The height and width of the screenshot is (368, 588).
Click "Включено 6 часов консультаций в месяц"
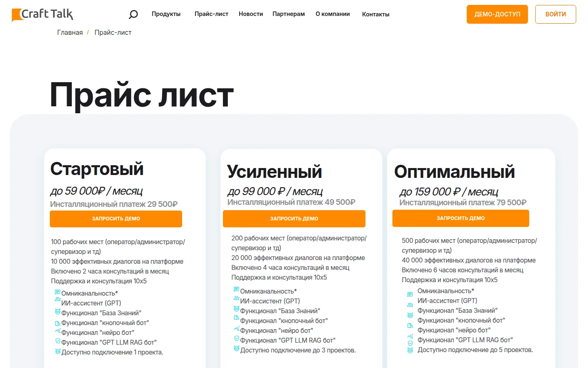point(463,270)
